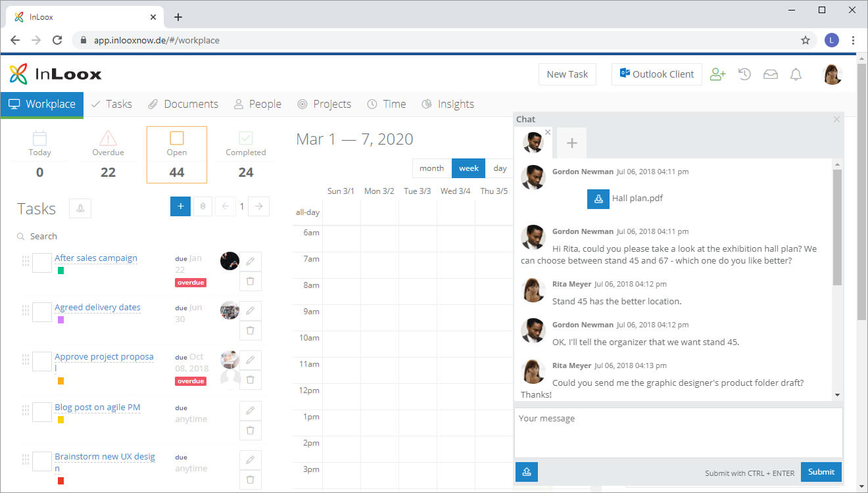868x493 pixels.
Task: Click the blue add task plus button
Action: pos(180,206)
